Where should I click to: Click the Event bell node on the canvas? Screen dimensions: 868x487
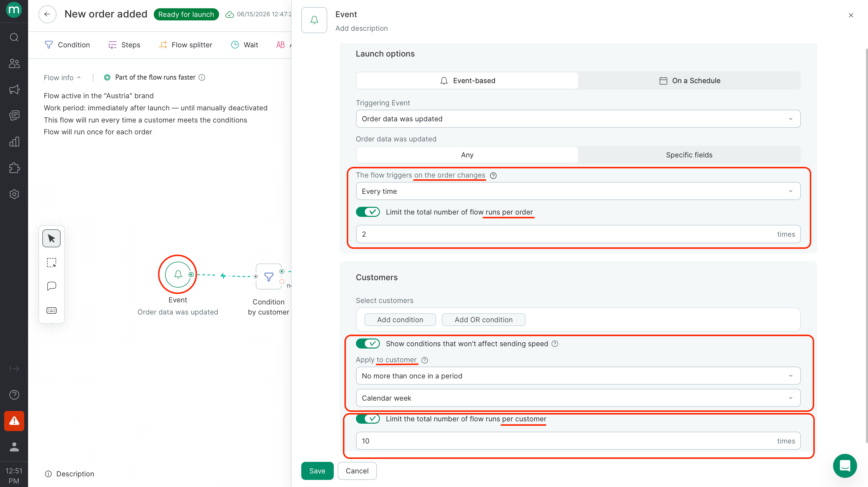point(178,275)
